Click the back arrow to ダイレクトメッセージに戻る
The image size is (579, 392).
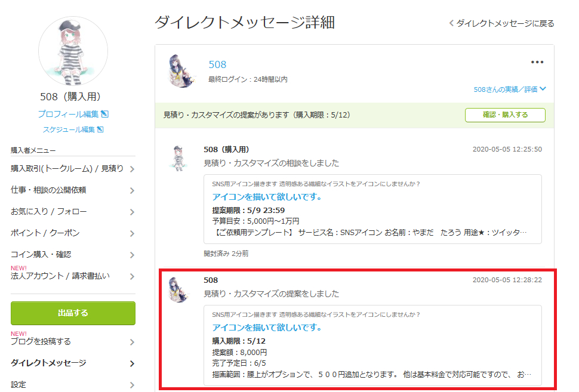point(451,23)
